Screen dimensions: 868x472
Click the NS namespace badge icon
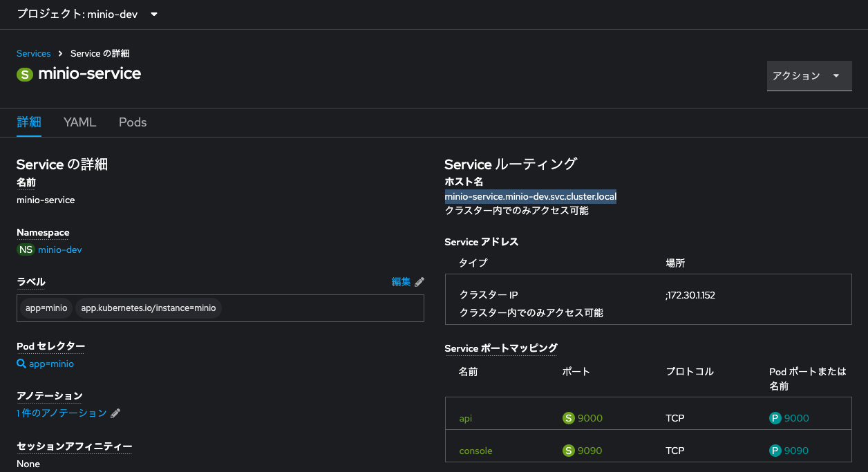pyautogui.click(x=26, y=249)
